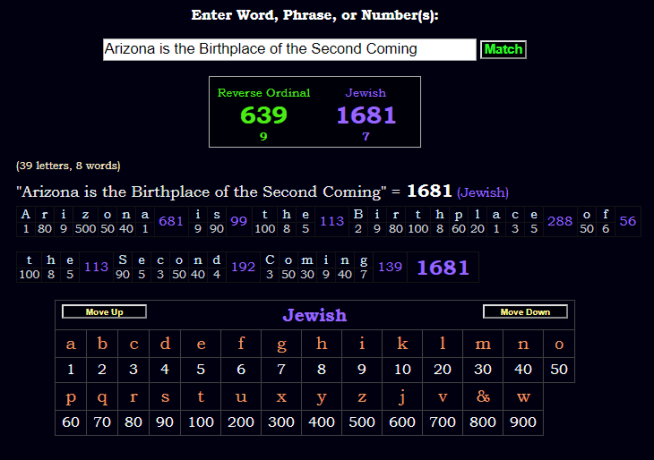Select letter 'w' in the cipher chart
Image resolution: width=654 pixels, height=460 pixels.
pos(524,398)
